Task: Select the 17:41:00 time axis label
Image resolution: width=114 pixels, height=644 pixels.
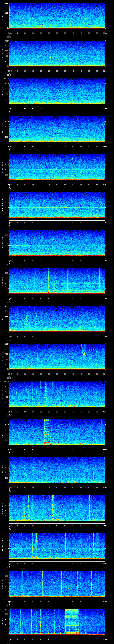Action: click(9, 487)
